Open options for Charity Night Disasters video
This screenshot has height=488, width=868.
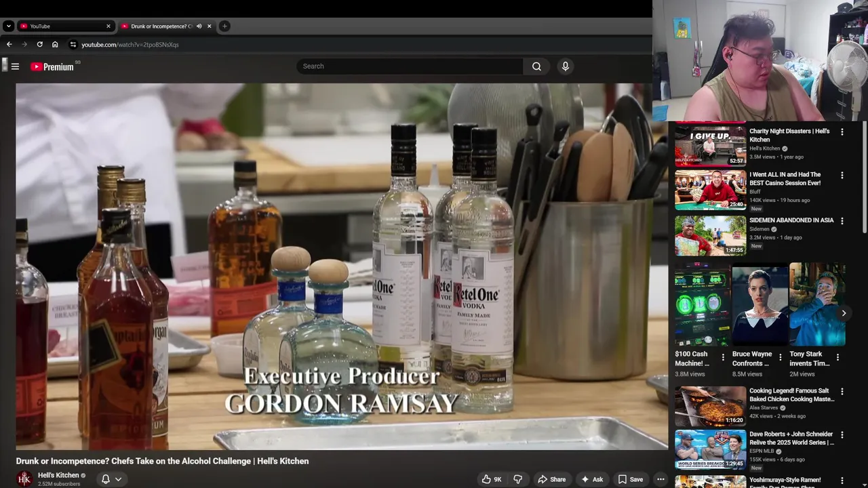click(842, 132)
